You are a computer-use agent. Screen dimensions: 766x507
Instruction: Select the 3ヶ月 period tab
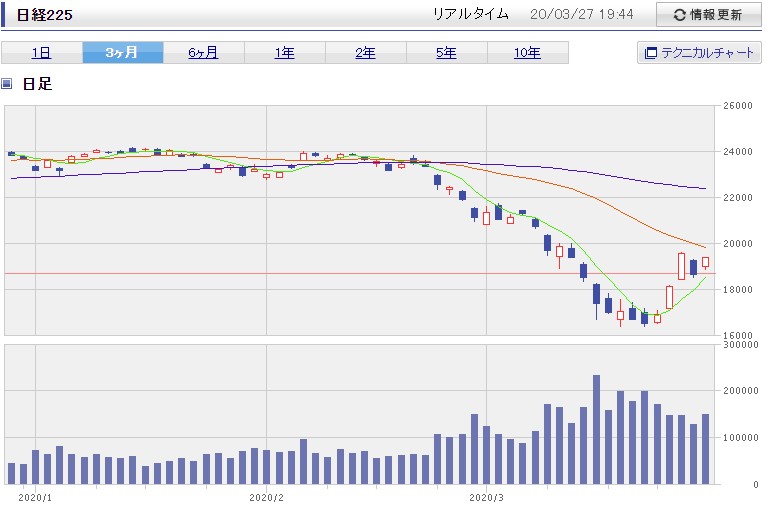pyautogui.click(x=123, y=53)
